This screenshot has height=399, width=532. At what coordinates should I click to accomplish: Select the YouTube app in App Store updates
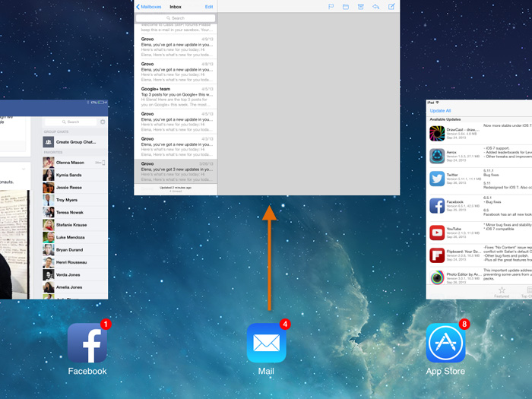click(x=478, y=233)
